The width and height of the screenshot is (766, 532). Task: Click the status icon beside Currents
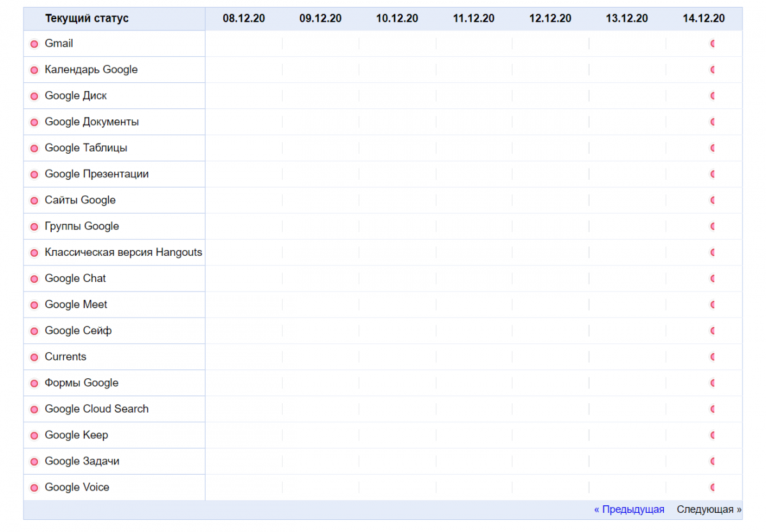coord(34,357)
